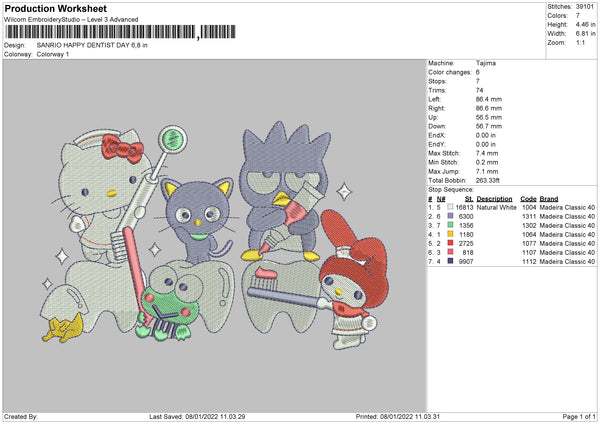
Task: Click the width value '6.81 in'
Action: pyautogui.click(x=585, y=34)
